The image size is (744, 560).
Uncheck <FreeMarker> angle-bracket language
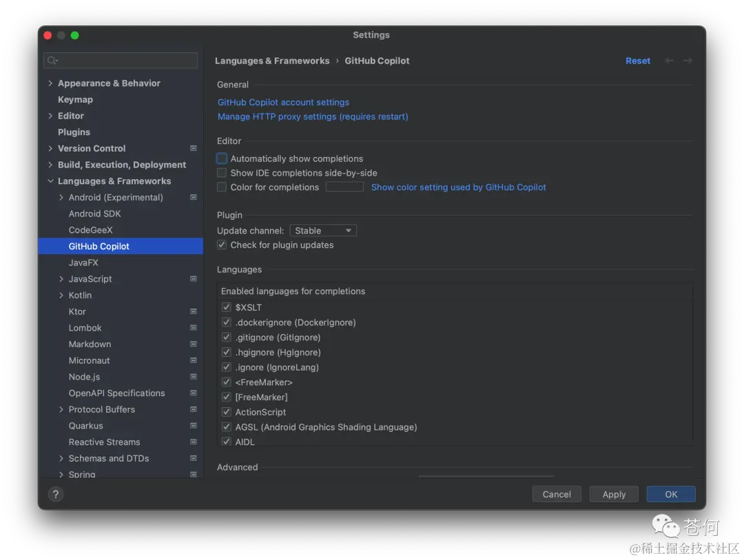pos(227,382)
